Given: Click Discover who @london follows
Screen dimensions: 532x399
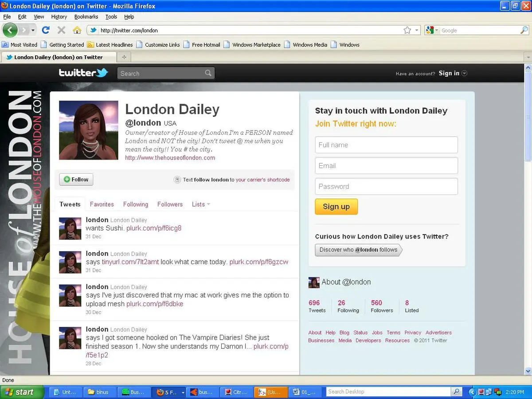Looking at the screenshot, I should point(358,250).
